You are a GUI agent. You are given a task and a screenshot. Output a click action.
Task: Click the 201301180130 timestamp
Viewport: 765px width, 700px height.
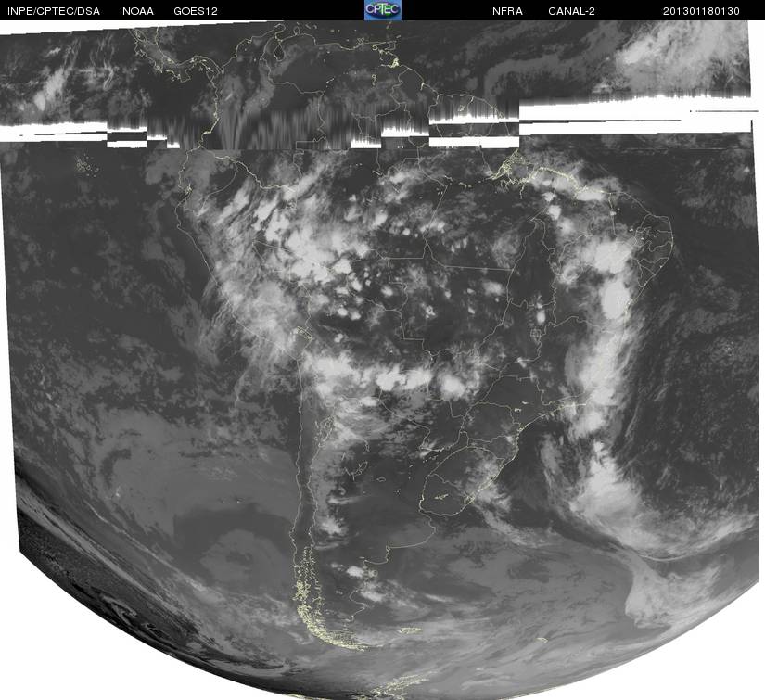pos(701,11)
